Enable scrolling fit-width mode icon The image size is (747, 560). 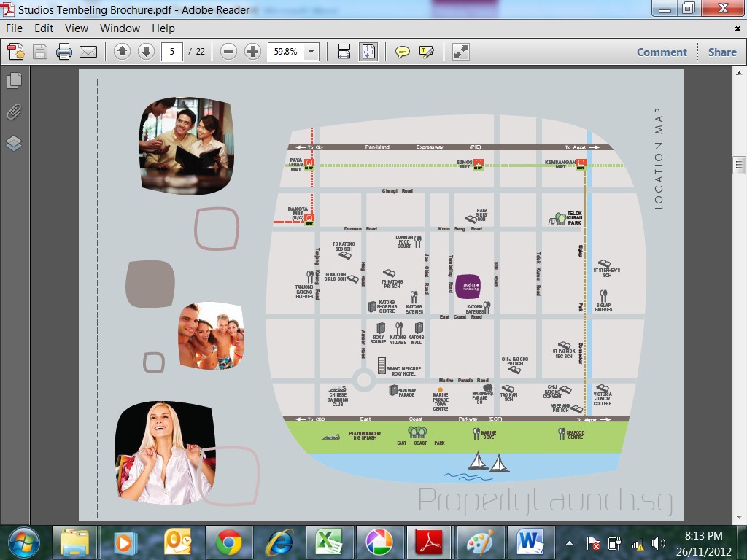pyautogui.click(x=344, y=52)
